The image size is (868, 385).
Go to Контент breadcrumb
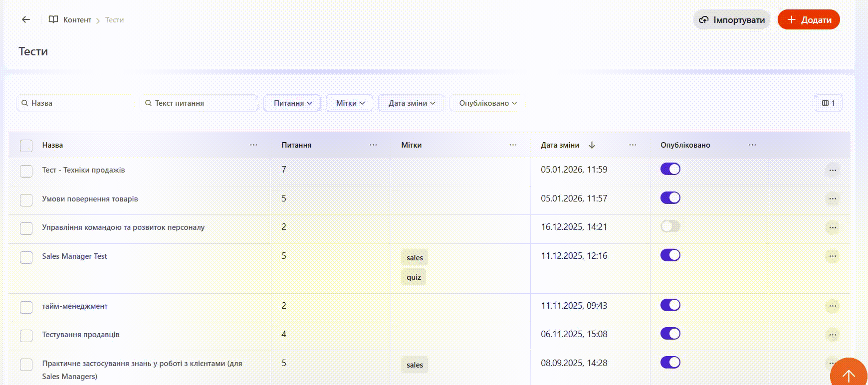[77, 20]
